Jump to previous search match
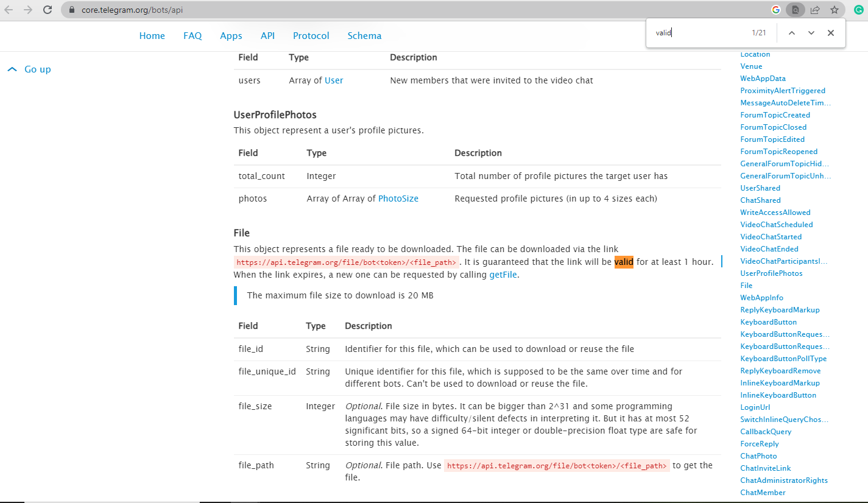This screenshot has width=868, height=503. (791, 33)
